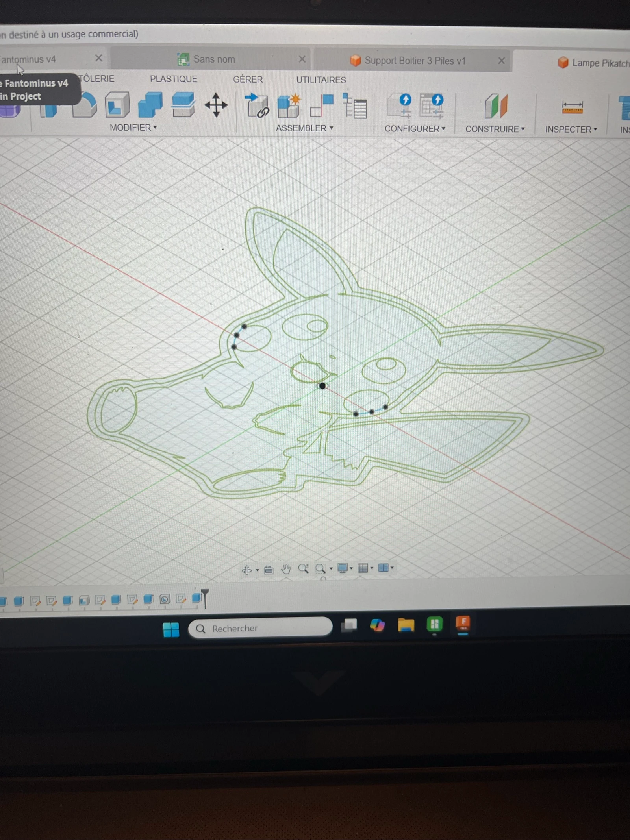The height and width of the screenshot is (840, 630).
Task: Select the Shell tool icon
Action: click(x=117, y=105)
